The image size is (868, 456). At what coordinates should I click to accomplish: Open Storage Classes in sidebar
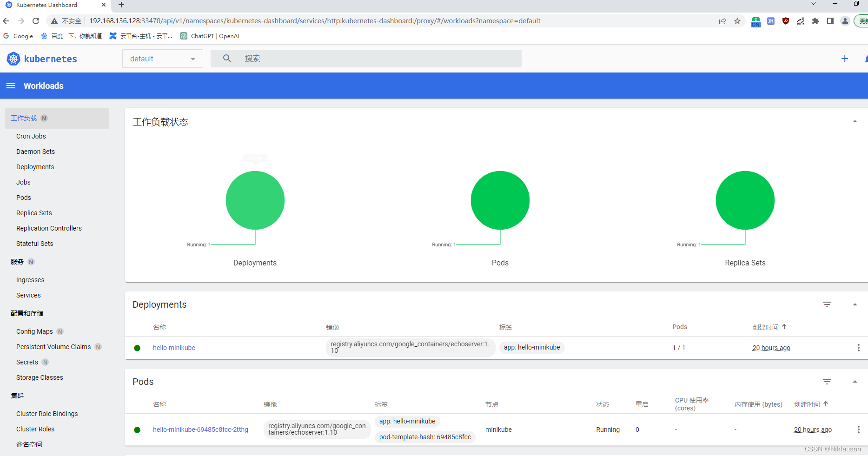coord(40,377)
